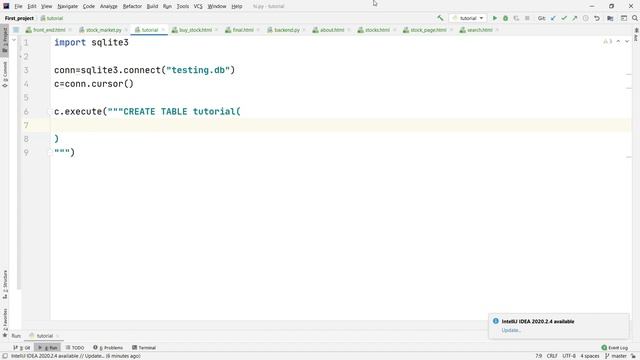Open master Git branch popup
This screenshot has width=640, height=360.
tap(616, 356)
